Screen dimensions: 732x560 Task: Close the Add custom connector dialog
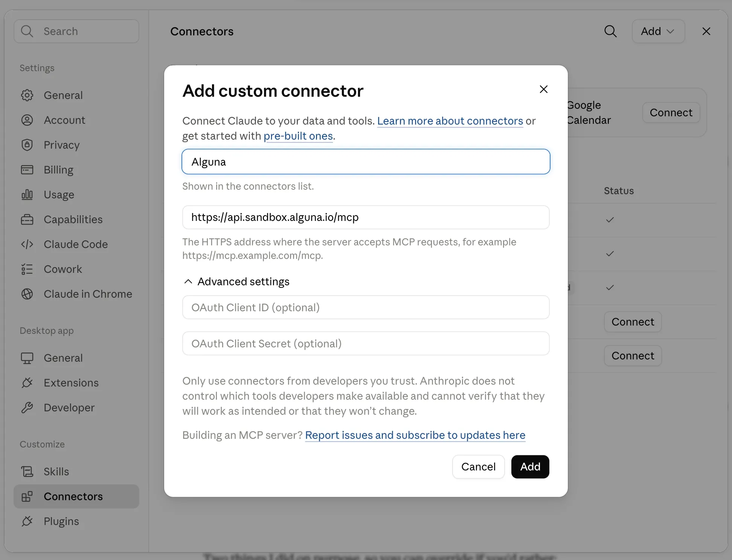coord(543,89)
